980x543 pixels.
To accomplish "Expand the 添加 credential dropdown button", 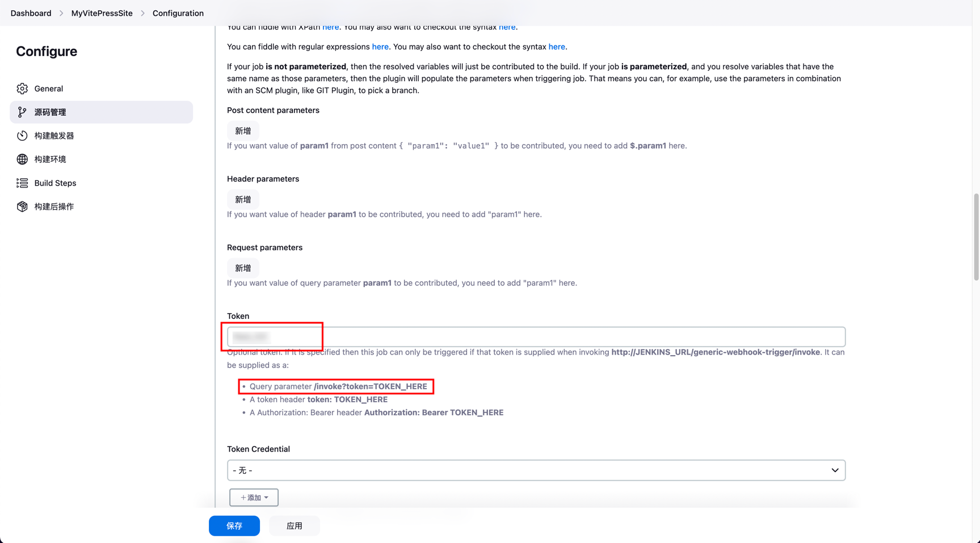I will [254, 498].
